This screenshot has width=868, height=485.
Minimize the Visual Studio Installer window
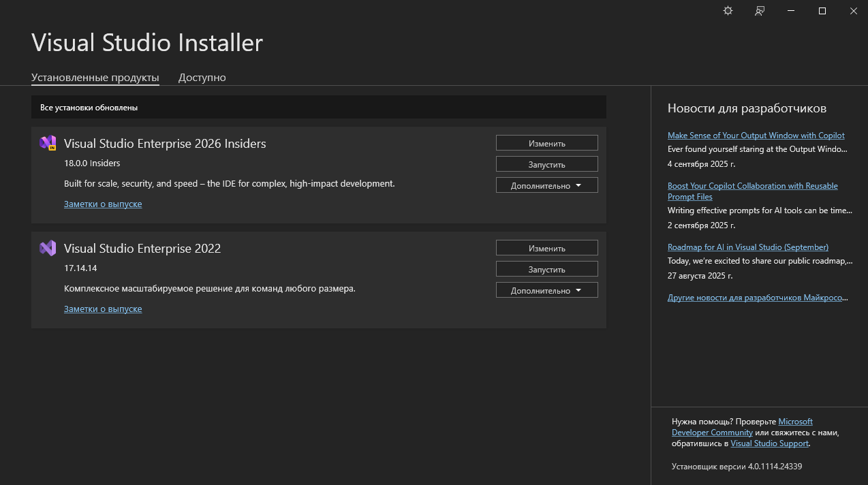[x=791, y=11]
